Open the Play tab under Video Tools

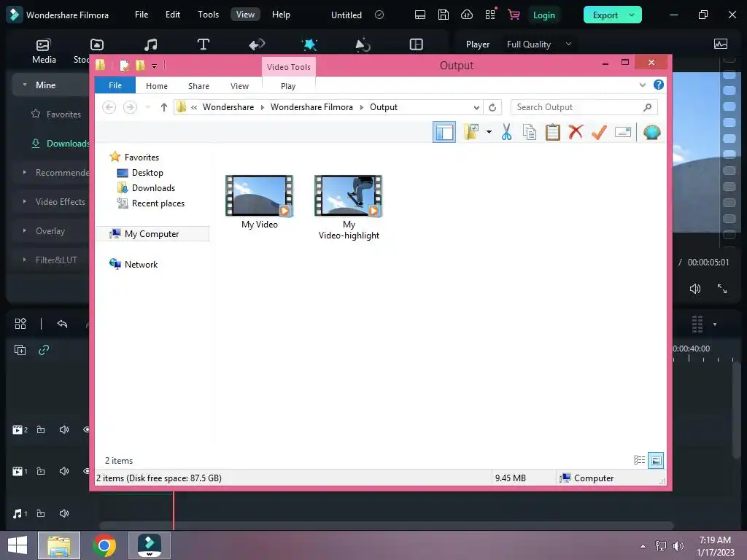click(x=288, y=86)
